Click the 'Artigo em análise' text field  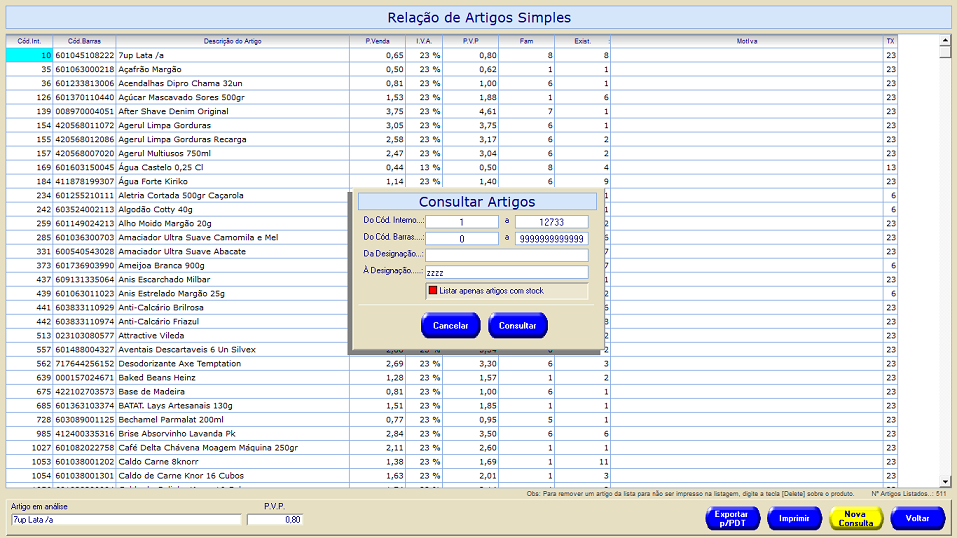[125, 520]
